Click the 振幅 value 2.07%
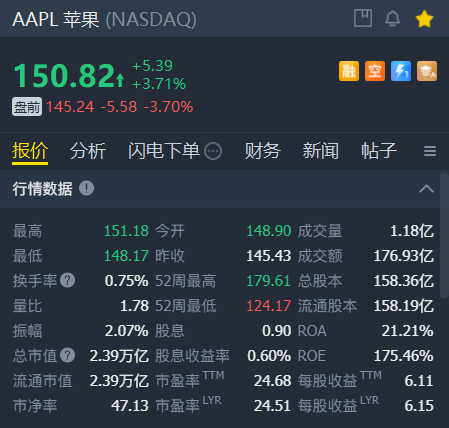This screenshot has height=428, width=449. click(x=126, y=331)
